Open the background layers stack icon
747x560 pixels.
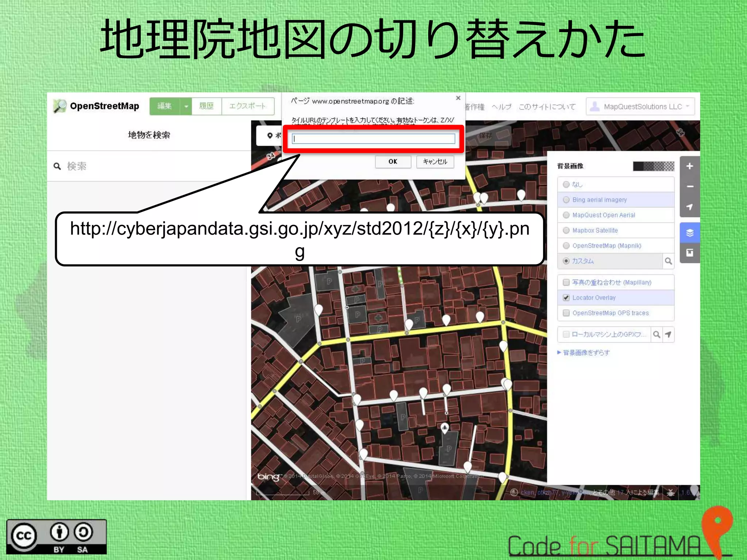689,233
